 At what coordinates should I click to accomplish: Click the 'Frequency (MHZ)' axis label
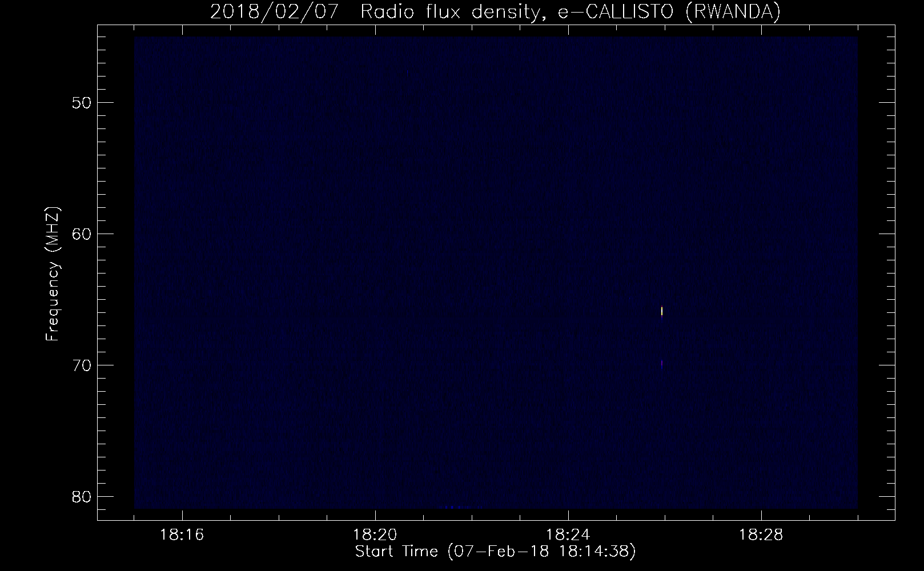(x=53, y=274)
